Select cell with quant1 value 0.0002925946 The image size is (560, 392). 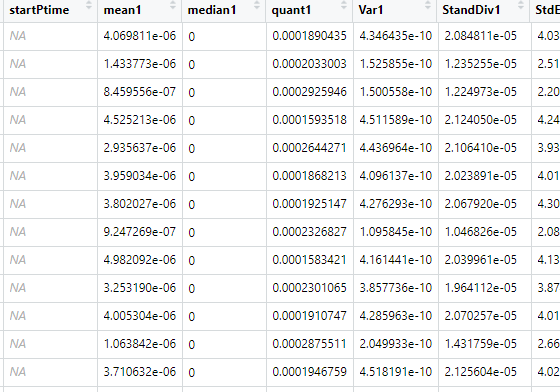[309, 92]
